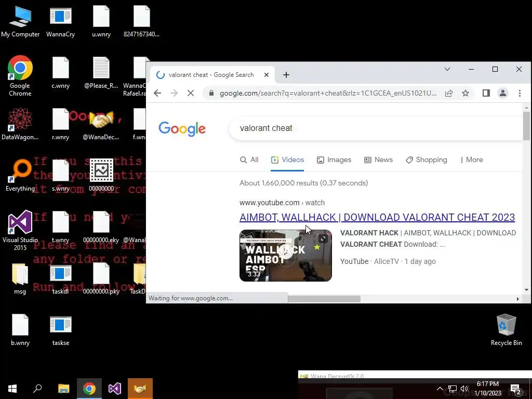
Task: Stop page loading with the X button
Action: click(191, 93)
